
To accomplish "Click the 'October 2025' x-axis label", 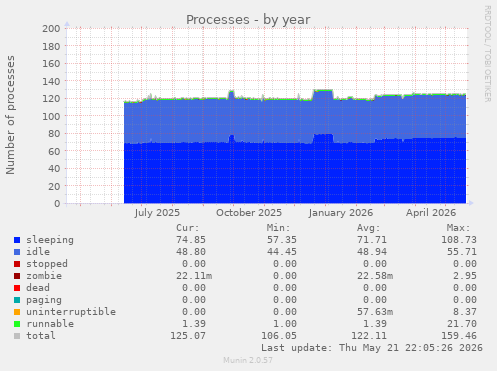I will (249, 213).
